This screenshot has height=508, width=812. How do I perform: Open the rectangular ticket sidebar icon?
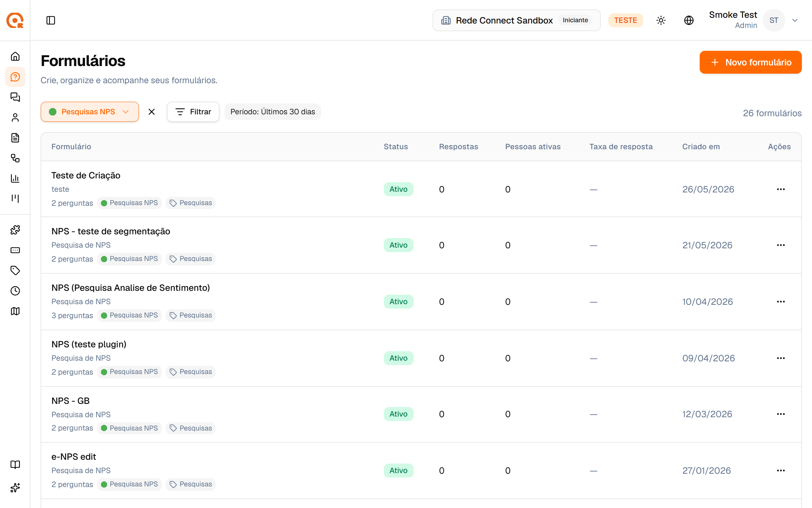pyautogui.click(x=15, y=250)
